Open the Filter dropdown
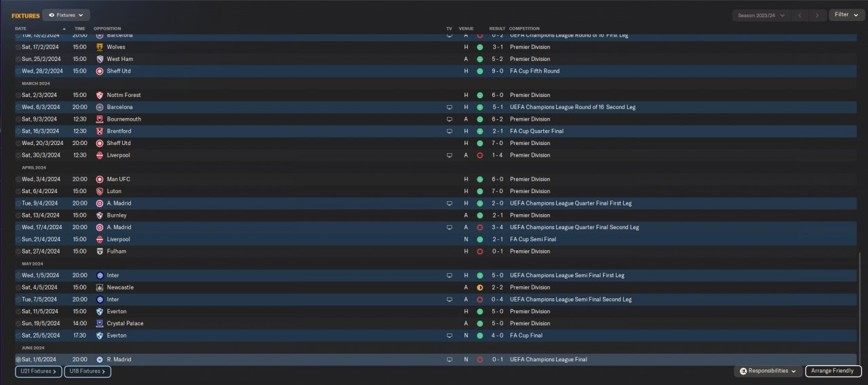Image resolution: width=868 pixels, height=385 pixels. (x=846, y=15)
